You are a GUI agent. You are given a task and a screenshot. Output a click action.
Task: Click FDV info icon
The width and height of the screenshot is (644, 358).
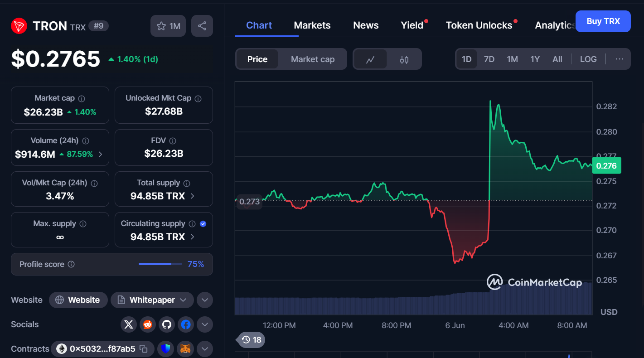pyautogui.click(x=173, y=141)
